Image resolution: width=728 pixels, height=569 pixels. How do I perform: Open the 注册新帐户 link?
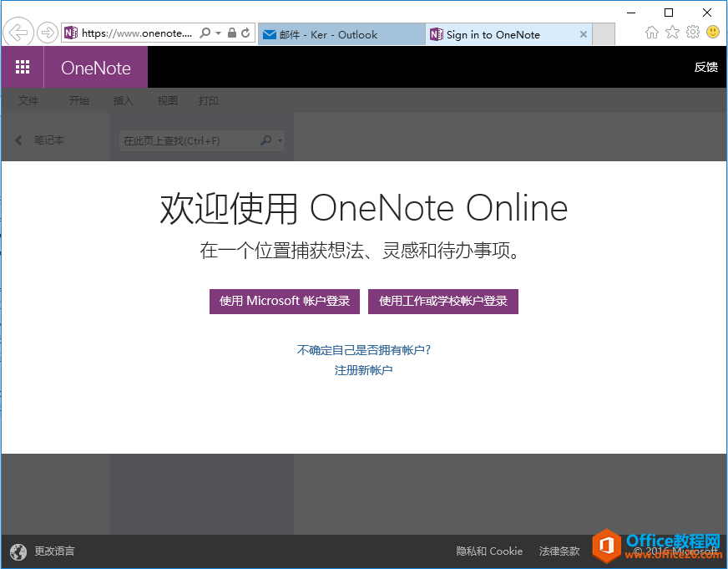coord(363,369)
